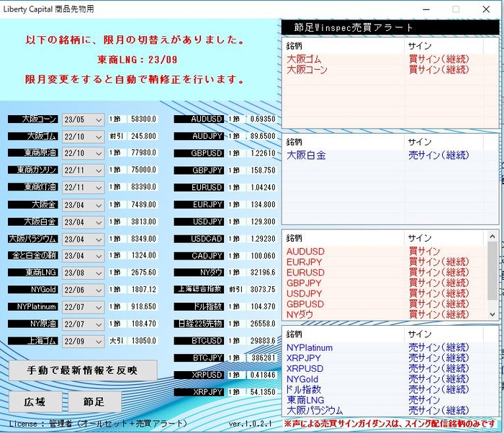Click scroll up arrow in forex buy-signal list
The width and height of the screenshot is (504, 433).
coord(492,237)
